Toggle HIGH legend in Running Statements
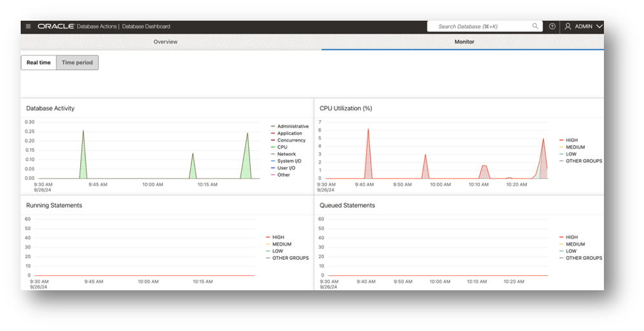 tap(275, 237)
